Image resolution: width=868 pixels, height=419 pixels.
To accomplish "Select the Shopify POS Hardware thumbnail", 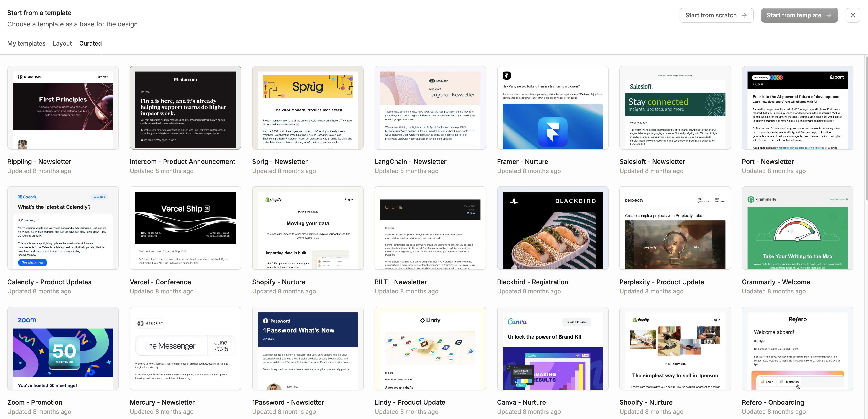I will click(675, 348).
